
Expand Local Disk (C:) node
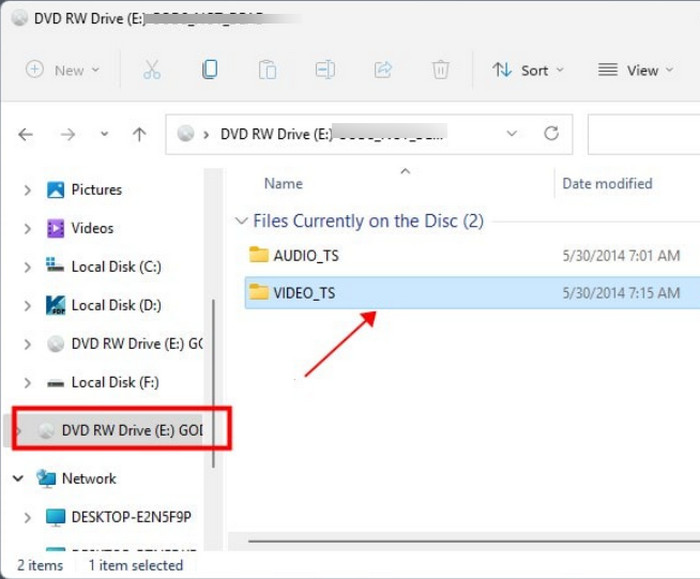pyautogui.click(x=28, y=267)
